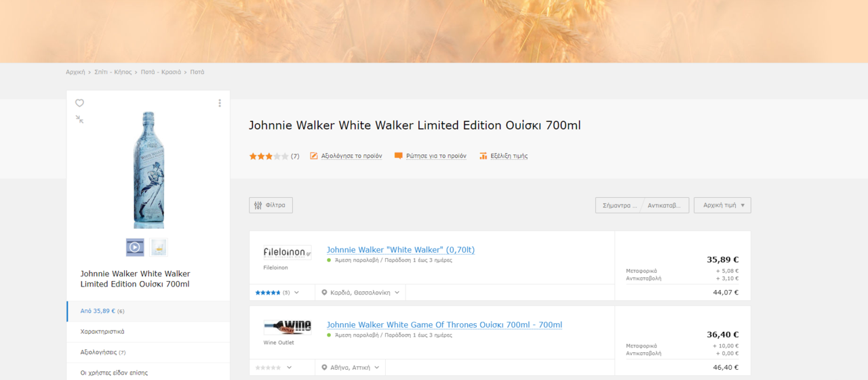Viewport: 868px width, 380px height.
Task: Open the Φίλτρα filters button
Action: click(271, 205)
